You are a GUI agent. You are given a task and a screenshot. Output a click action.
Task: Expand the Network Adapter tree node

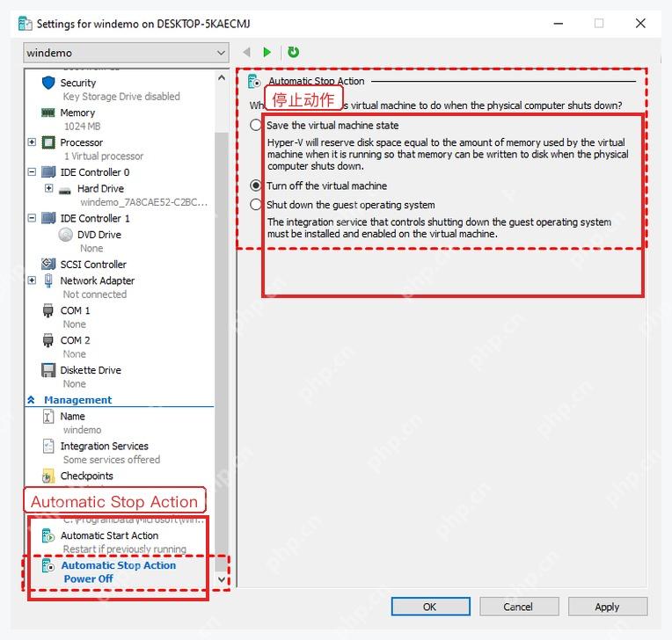32,280
